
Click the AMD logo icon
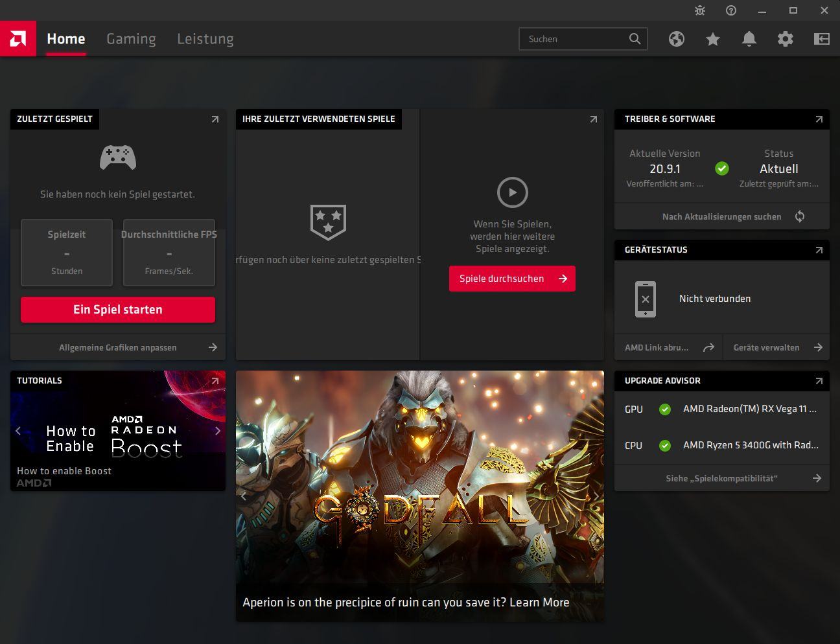(x=18, y=39)
